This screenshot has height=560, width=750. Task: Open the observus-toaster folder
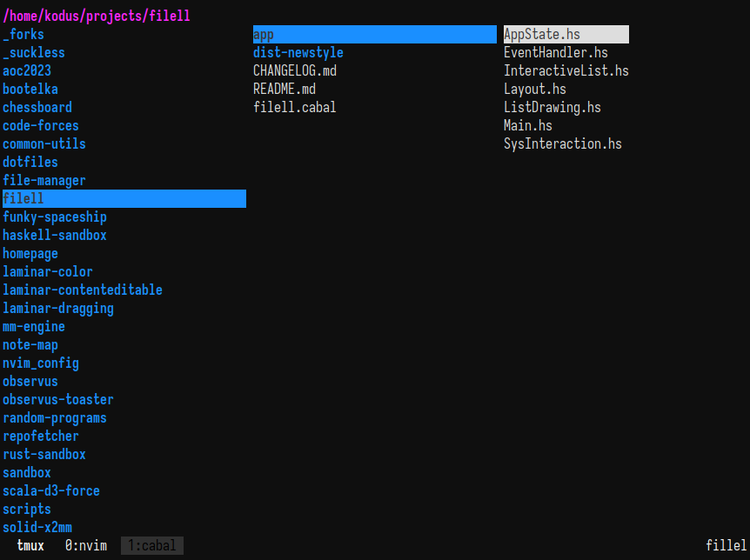coord(58,400)
